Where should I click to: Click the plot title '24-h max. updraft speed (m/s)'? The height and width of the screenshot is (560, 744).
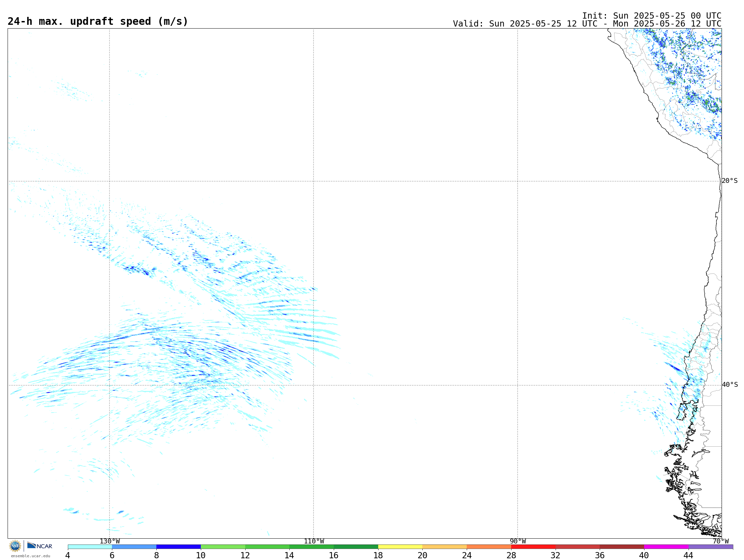(x=98, y=21)
